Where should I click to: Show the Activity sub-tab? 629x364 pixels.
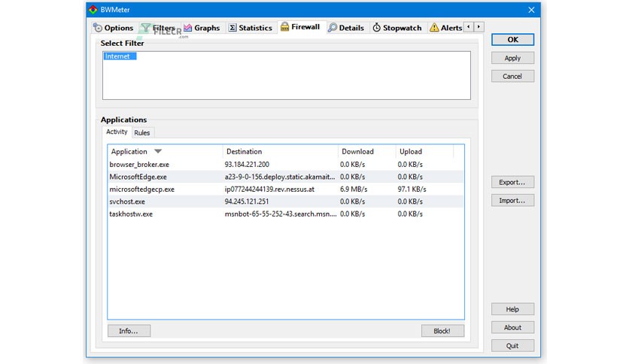[117, 132]
